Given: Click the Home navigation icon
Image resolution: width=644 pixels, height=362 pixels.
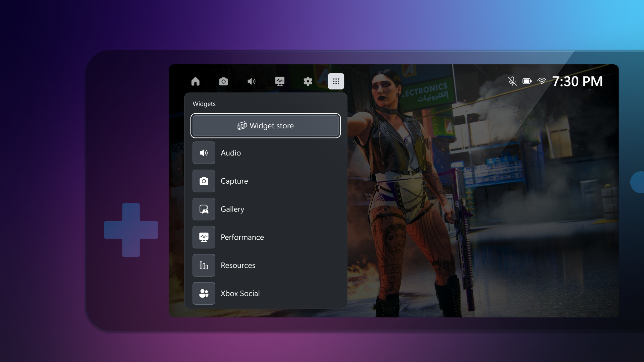Looking at the screenshot, I should pyautogui.click(x=195, y=81).
